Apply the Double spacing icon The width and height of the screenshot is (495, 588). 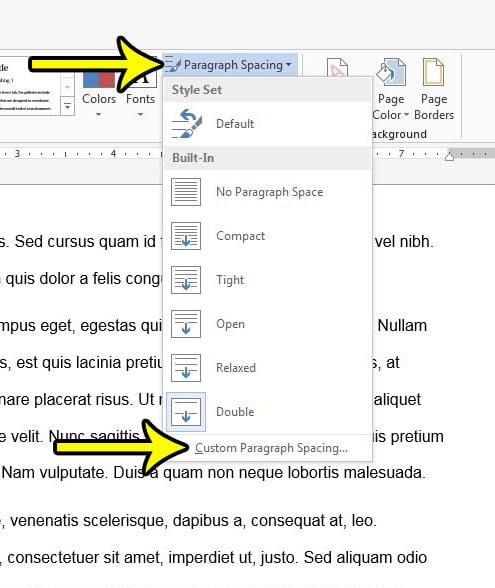186,412
